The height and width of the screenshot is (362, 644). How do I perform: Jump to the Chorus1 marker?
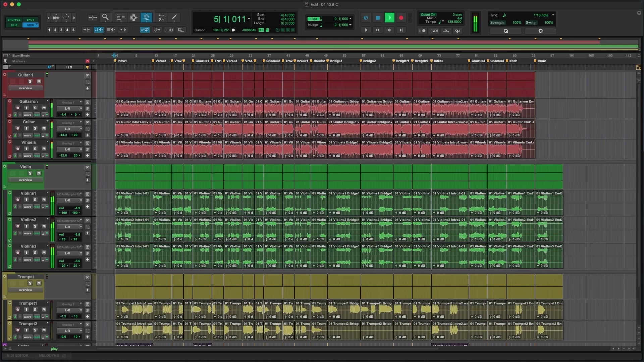(193, 61)
